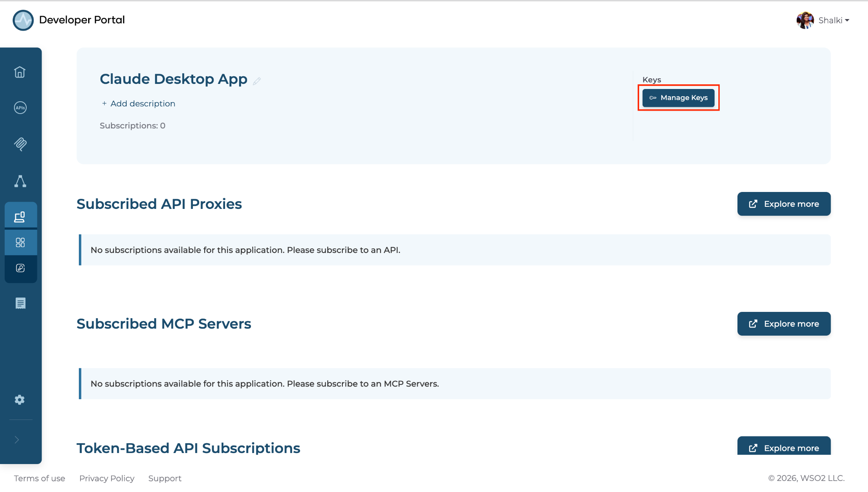Click the Subscribed API Proxies heading
The image size is (868, 492).
point(159,204)
